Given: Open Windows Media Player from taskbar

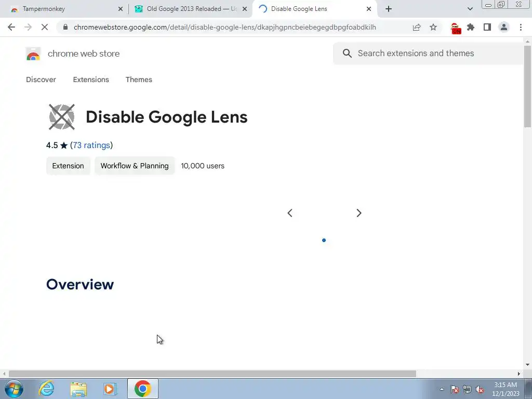Looking at the screenshot, I should 110,389.
